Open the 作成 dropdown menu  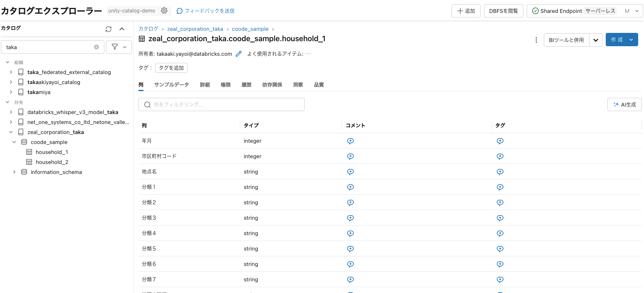630,40
